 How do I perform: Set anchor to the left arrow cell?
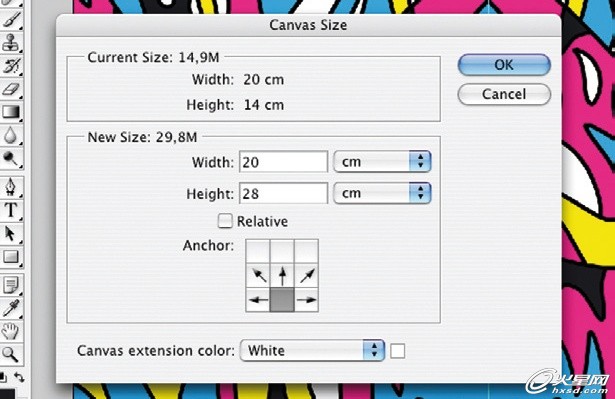click(x=258, y=300)
